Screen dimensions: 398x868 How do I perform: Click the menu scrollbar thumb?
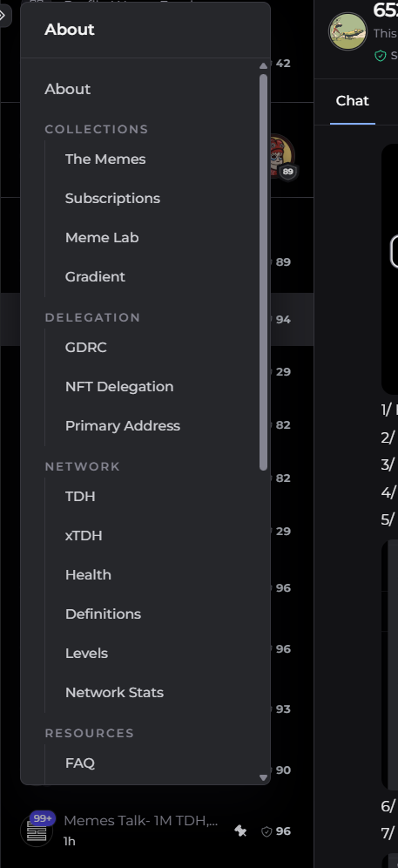point(264,272)
